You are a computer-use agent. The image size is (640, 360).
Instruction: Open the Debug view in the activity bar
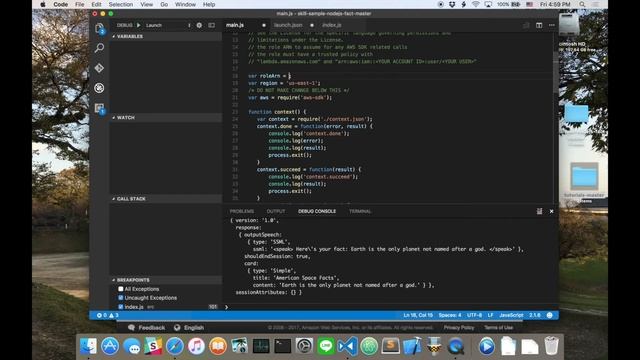point(99,88)
